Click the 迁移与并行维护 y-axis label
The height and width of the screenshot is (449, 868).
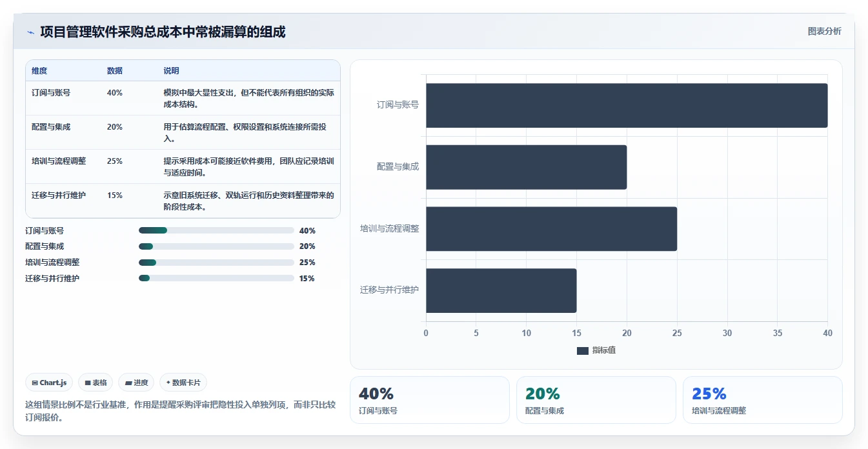(389, 290)
